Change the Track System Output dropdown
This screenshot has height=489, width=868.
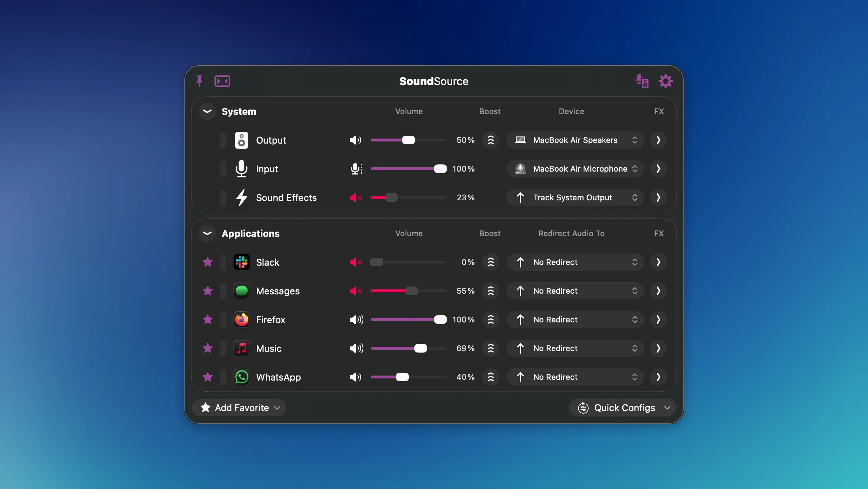pos(575,197)
